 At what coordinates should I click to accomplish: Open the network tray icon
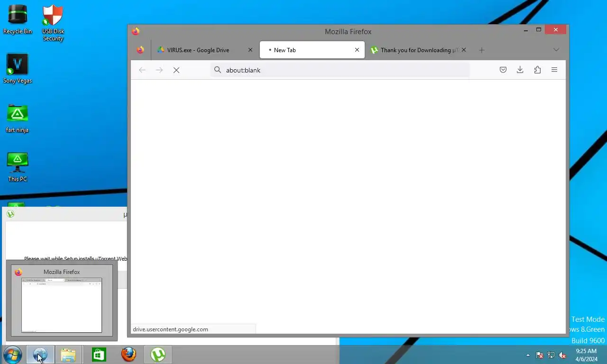tap(551, 355)
